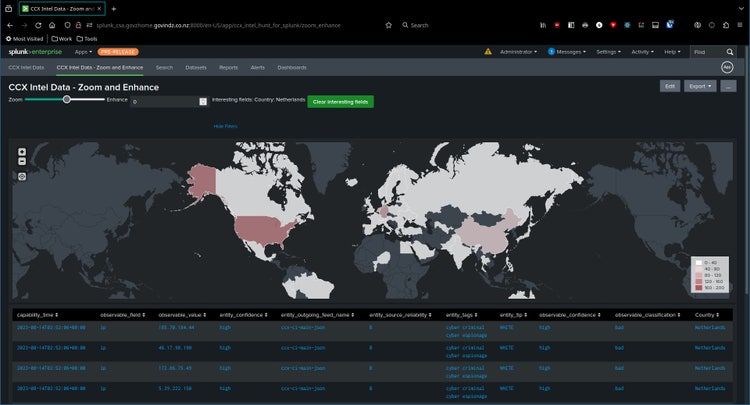750x405 pixels.
Task: Open the Administrator menu
Action: [519, 51]
